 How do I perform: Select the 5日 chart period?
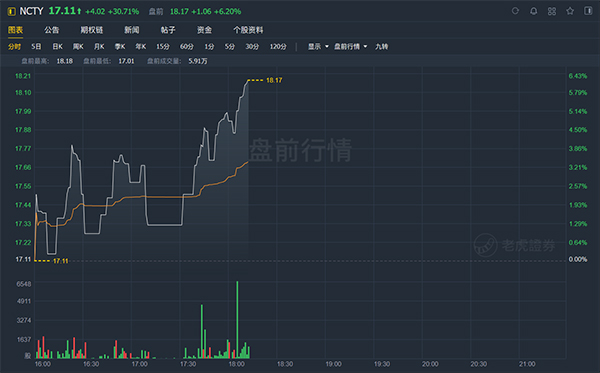point(36,47)
